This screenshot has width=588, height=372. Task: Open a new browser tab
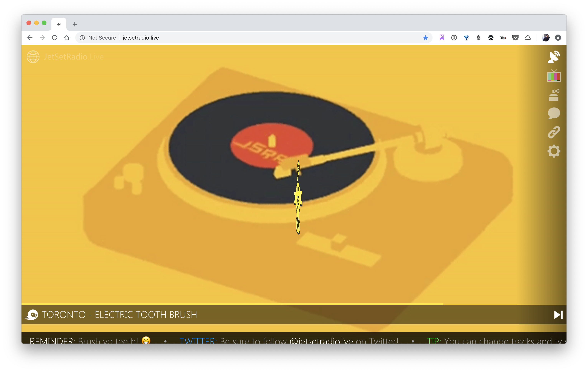pos(75,24)
